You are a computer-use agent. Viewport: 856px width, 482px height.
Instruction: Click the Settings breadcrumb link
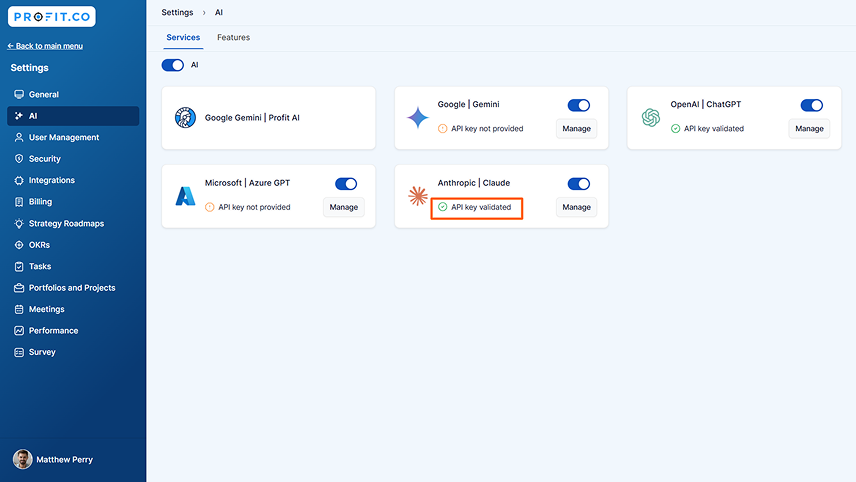pos(177,13)
